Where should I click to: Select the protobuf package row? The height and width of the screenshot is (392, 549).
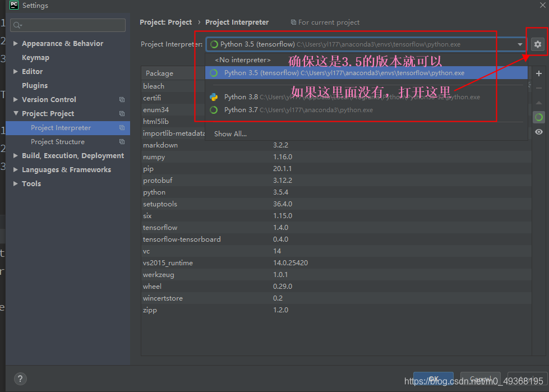click(336, 181)
